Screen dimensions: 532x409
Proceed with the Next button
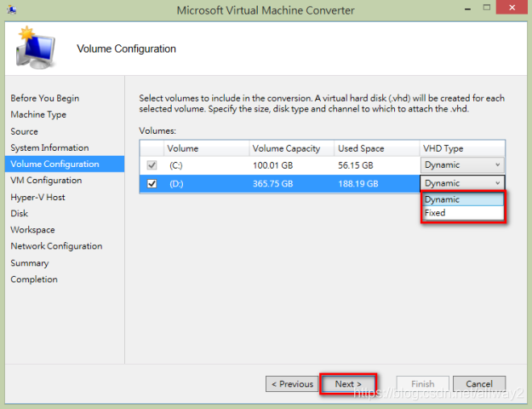(348, 383)
